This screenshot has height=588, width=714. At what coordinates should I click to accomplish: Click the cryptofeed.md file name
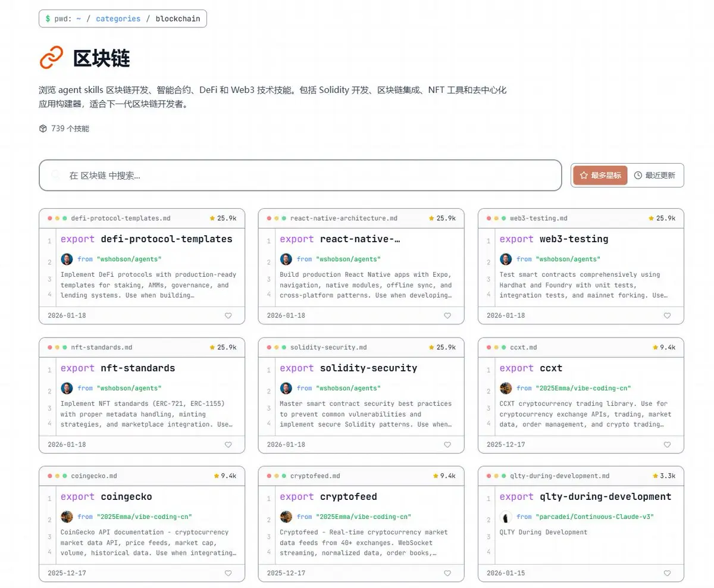pyautogui.click(x=315, y=476)
